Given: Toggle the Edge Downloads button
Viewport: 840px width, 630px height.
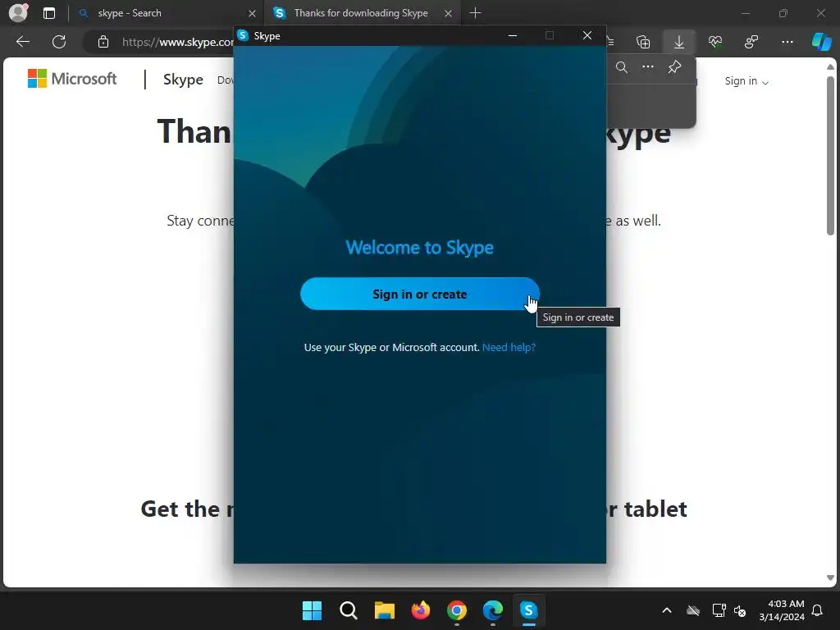Looking at the screenshot, I should (x=678, y=42).
